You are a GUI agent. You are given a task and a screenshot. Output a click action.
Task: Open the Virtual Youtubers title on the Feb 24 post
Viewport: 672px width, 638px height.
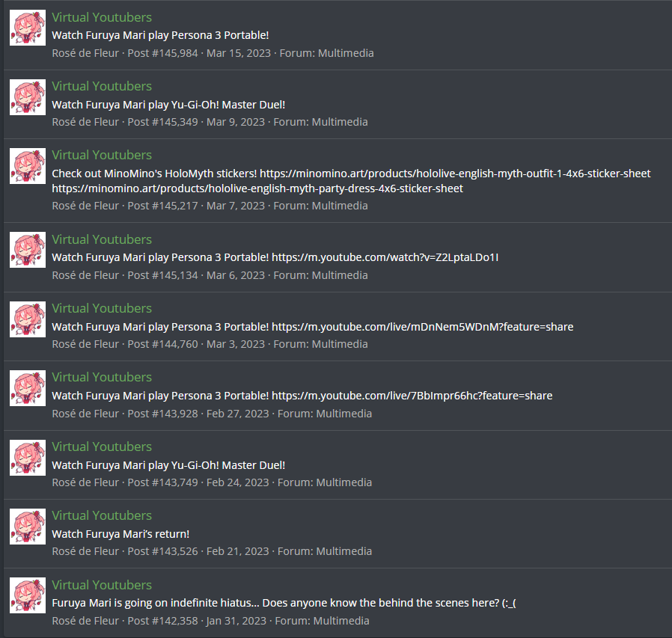click(102, 447)
